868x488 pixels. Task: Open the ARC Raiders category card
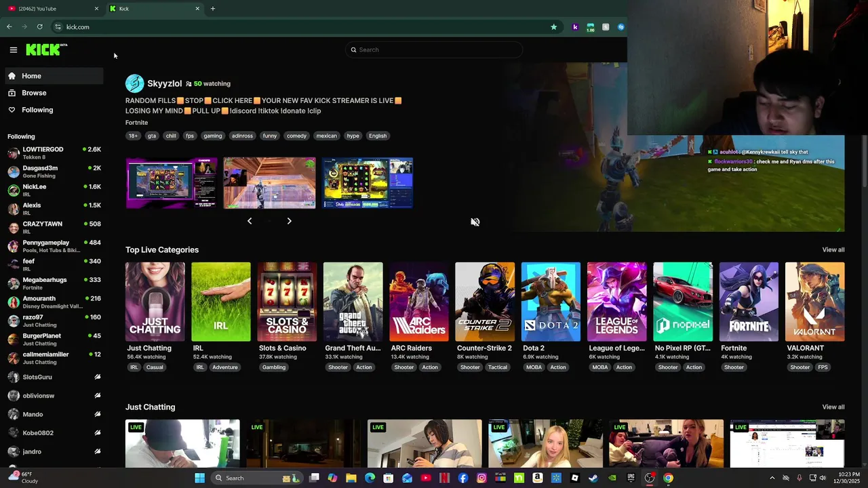click(419, 302)
